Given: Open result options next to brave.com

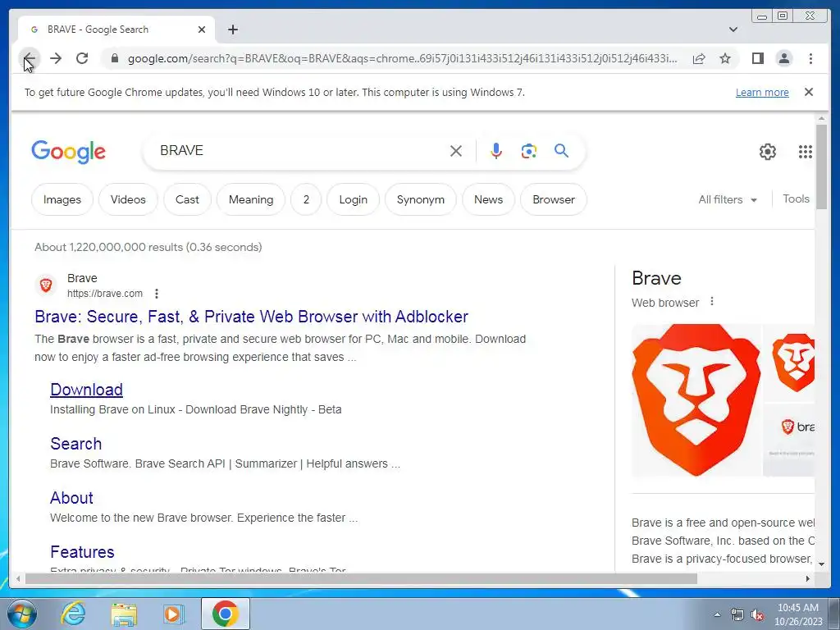Looking at the screenshot, I should coord(157,294).
